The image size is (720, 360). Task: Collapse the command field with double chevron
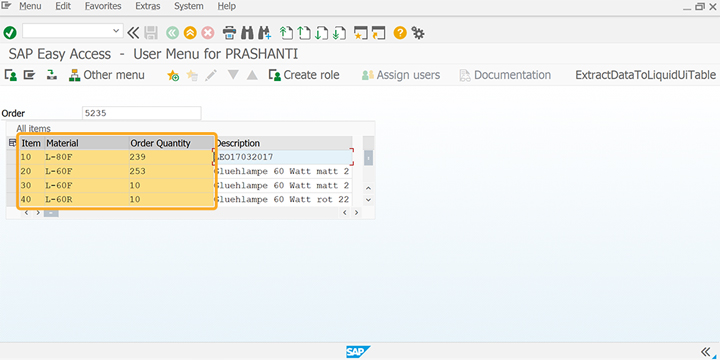[133, 33]
